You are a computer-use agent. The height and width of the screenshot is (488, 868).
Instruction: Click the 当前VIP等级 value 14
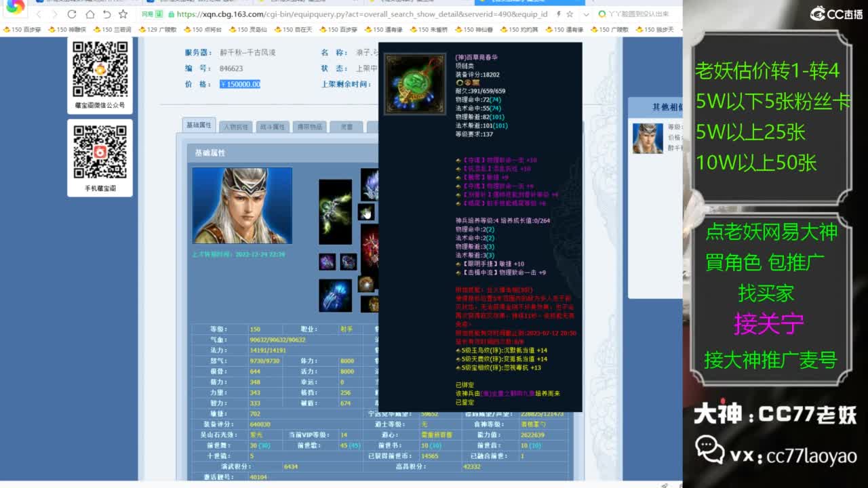[344, 434]
